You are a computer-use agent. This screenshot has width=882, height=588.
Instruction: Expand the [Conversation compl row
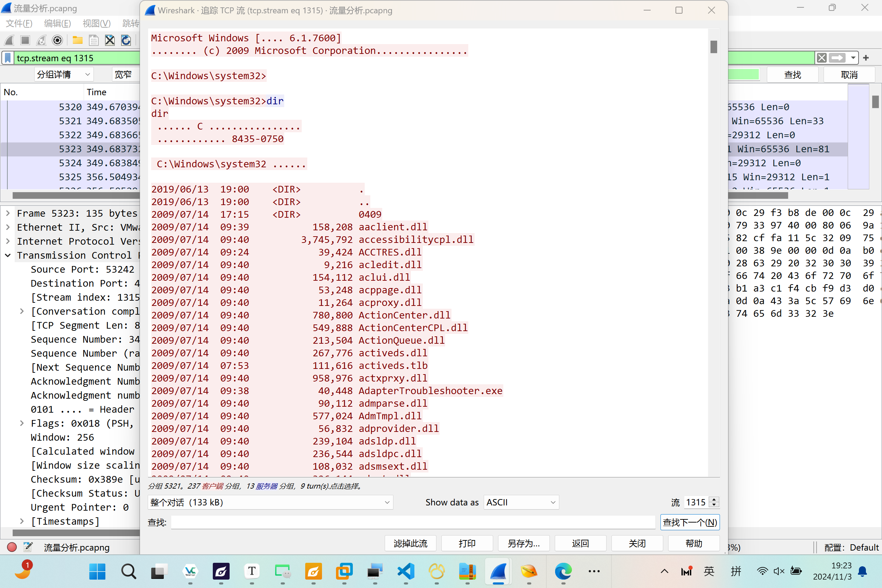click(x=22, y=311)
